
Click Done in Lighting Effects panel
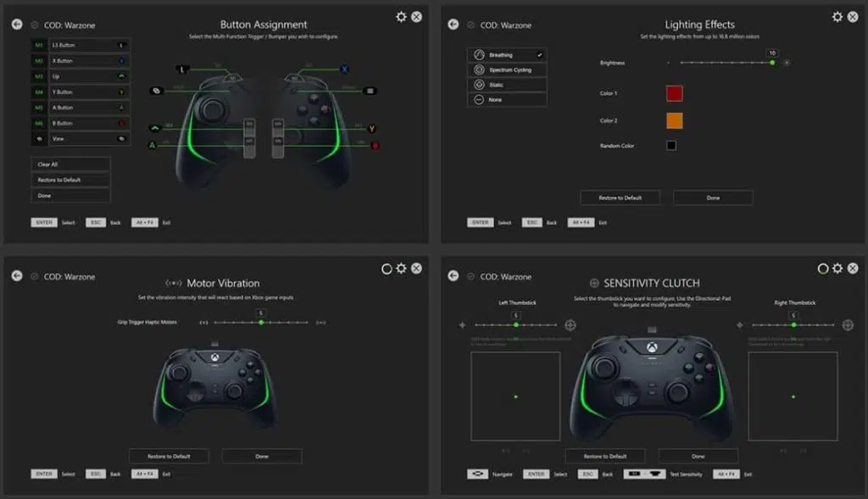(x=713, y=197)
